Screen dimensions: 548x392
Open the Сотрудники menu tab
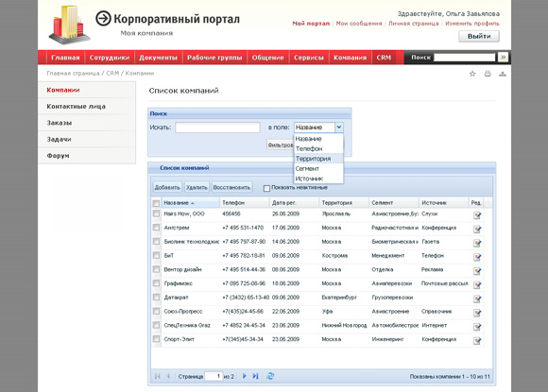(x=110, y=58)
